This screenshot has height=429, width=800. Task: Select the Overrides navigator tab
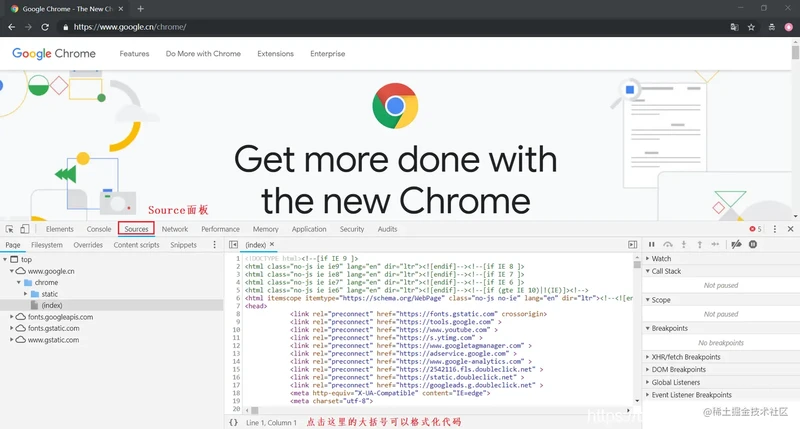pos(88,245)
